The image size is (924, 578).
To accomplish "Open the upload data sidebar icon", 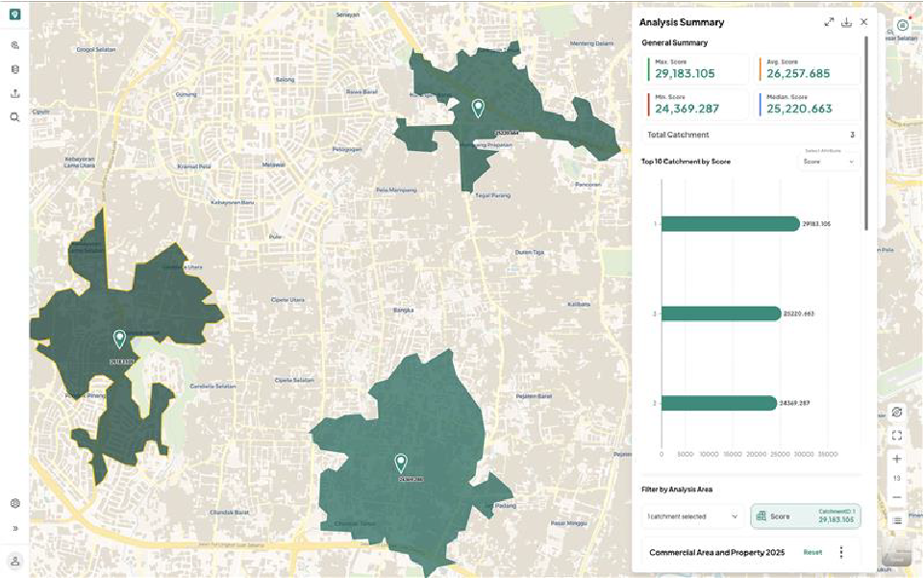I will (14, 93).
